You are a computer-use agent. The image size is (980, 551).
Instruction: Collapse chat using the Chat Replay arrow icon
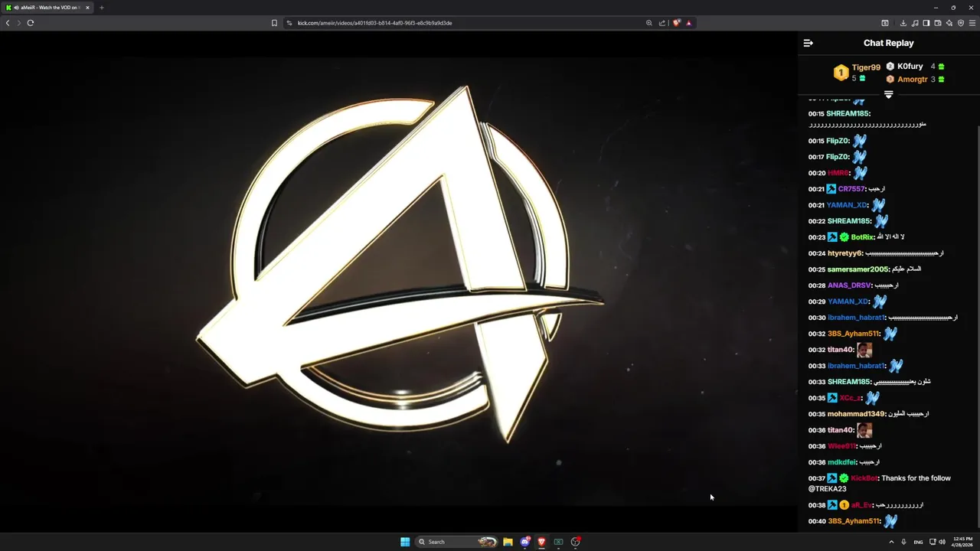coord(808,43)
